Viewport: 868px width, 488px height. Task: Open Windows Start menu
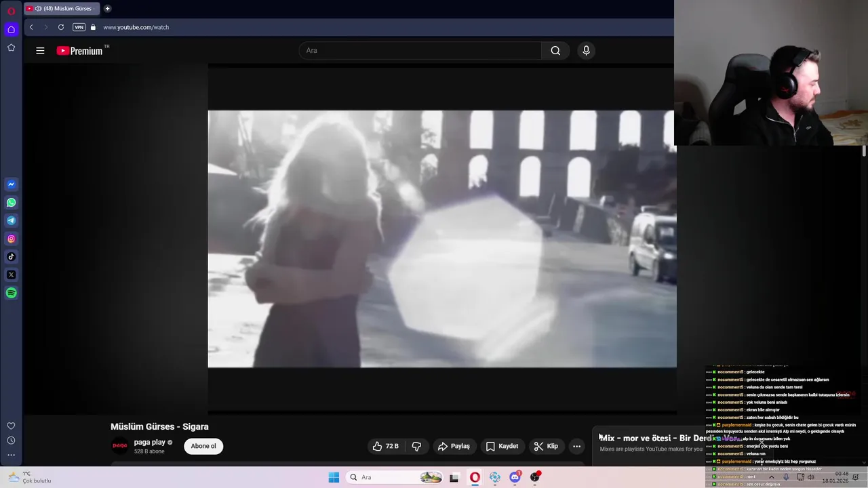coord(334,477)
